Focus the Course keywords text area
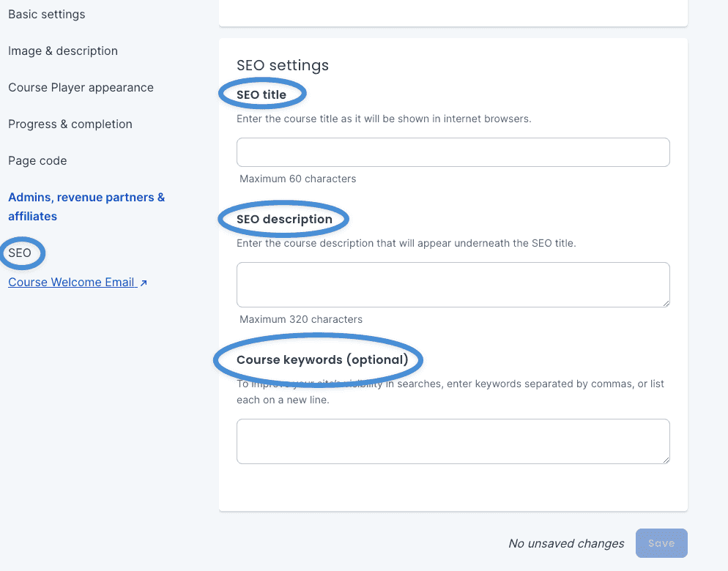This screenshot has width=728, height=571. click(x=453, y=441)
